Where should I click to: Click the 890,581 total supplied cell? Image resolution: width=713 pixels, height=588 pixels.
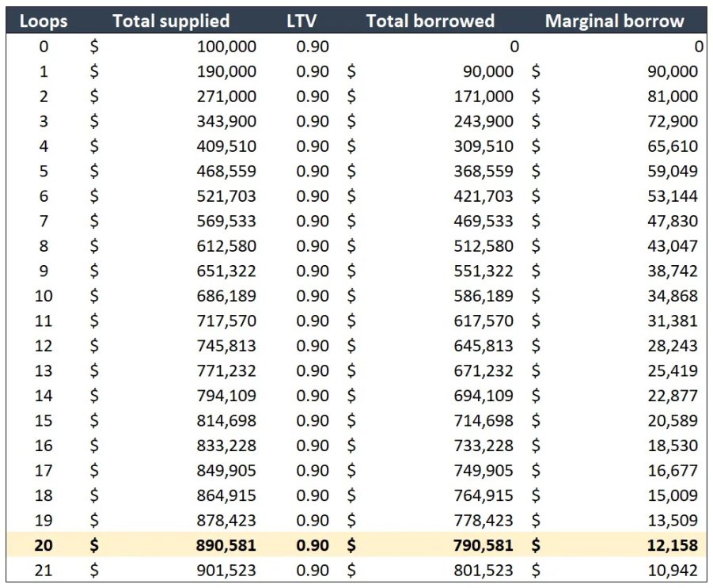point(226,545)
